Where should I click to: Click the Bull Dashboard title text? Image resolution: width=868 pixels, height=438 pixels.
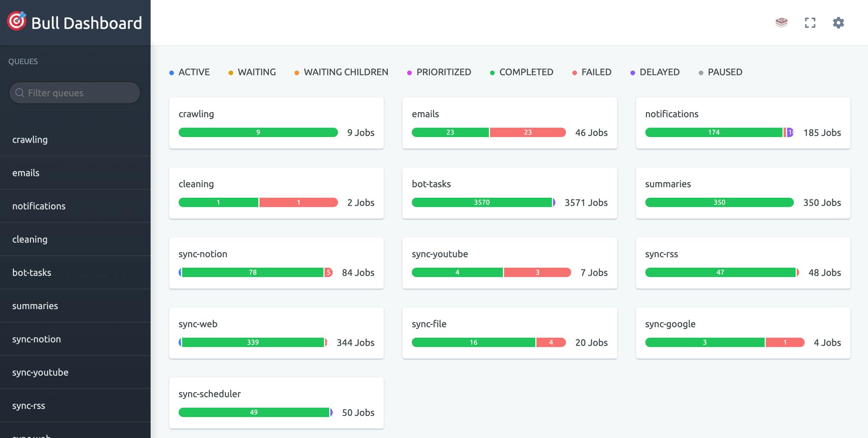tap(86, 23)
